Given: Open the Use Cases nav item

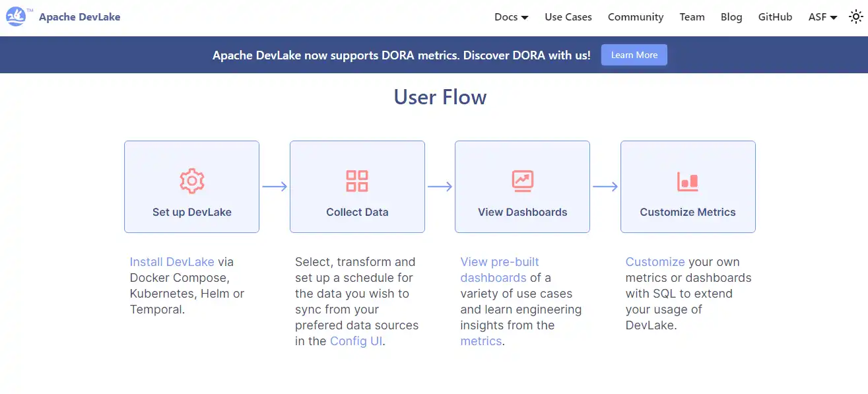Looking at the screenshot, I should (568, 17).
